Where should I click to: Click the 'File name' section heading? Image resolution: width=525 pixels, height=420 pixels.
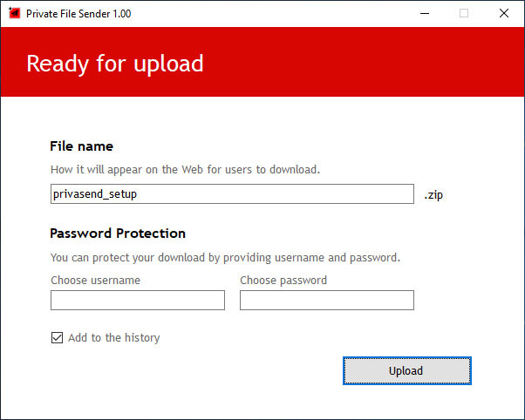(x=81, y=146)
